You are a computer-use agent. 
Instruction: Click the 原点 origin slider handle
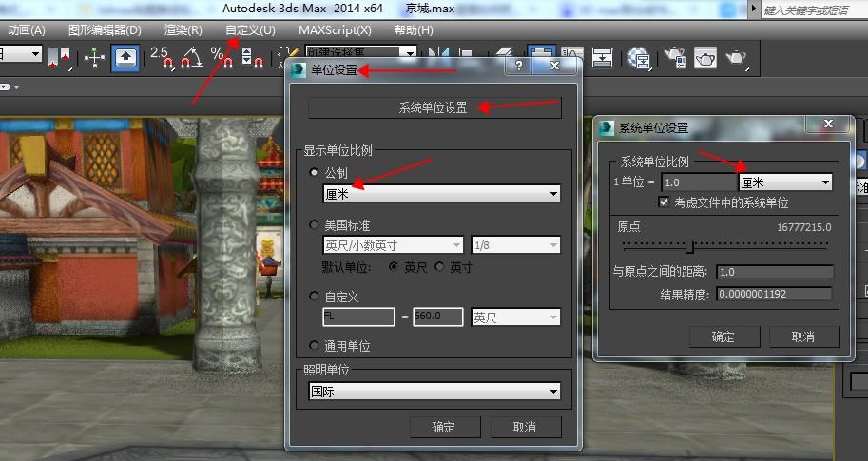(690, 246)
